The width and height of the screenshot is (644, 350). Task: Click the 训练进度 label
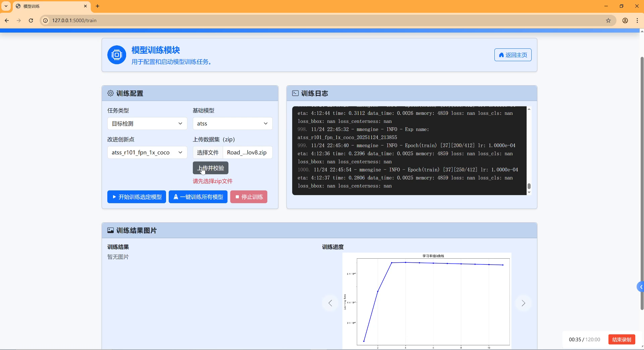[333, 247]
